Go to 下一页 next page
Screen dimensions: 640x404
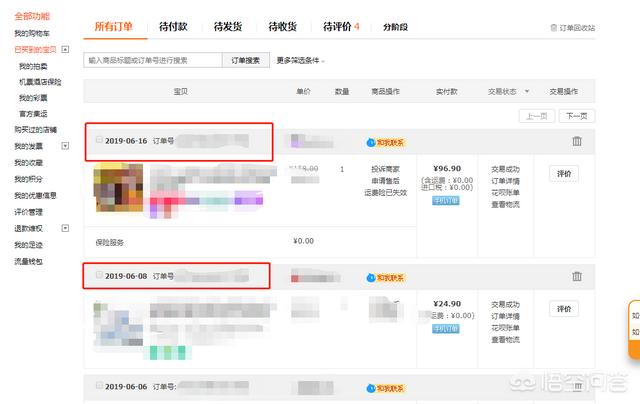(577, 116)
